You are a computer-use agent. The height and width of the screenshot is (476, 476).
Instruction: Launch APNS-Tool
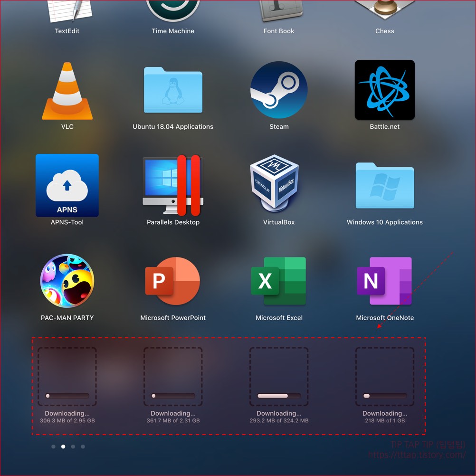(67, 185)
